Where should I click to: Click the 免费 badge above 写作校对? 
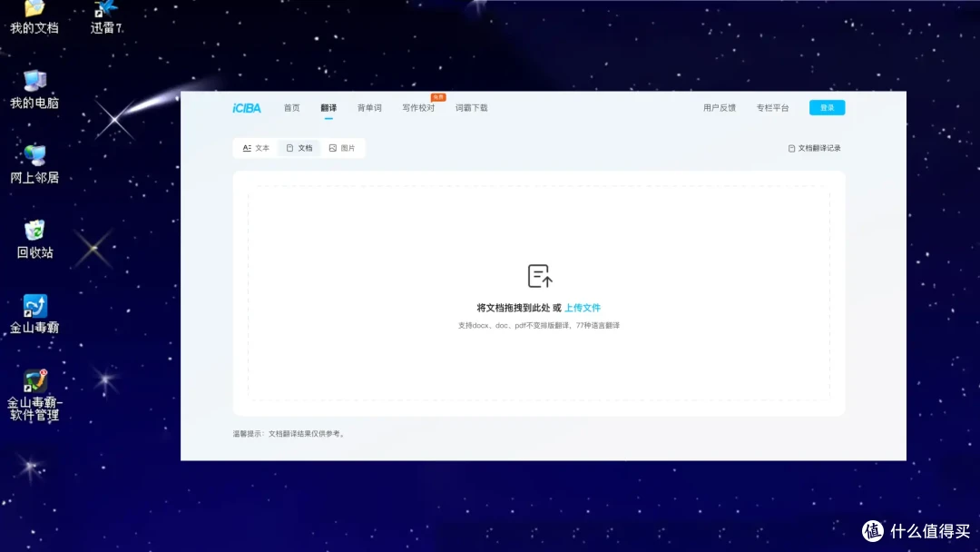pyautogui.click(x=438, y=97)
